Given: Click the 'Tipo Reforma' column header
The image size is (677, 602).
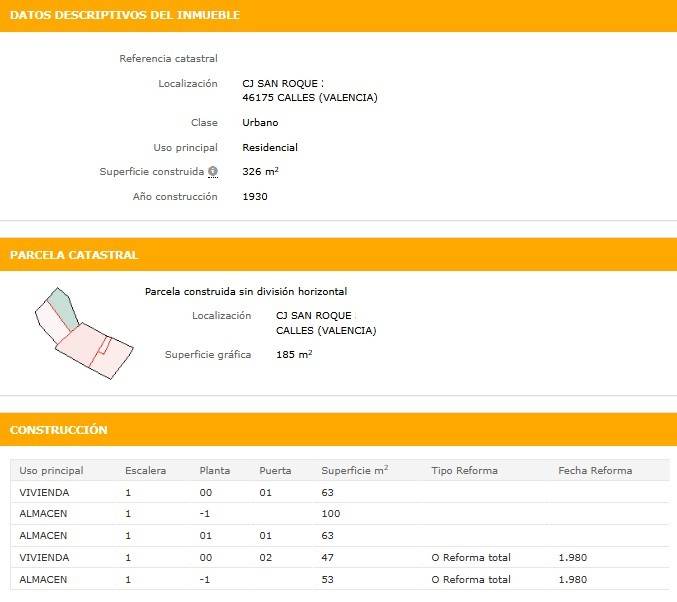Looking at the screenshot, I should [x=465, y=471].
